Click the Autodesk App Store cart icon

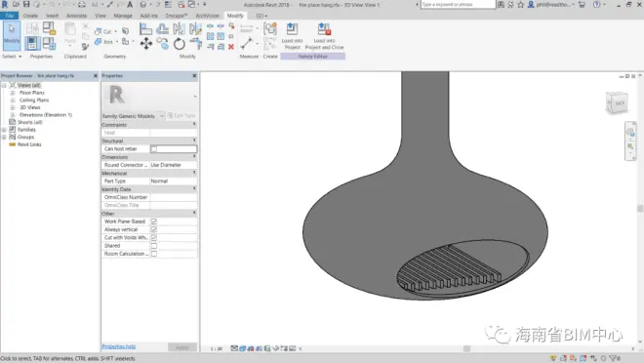pos(582,5)
